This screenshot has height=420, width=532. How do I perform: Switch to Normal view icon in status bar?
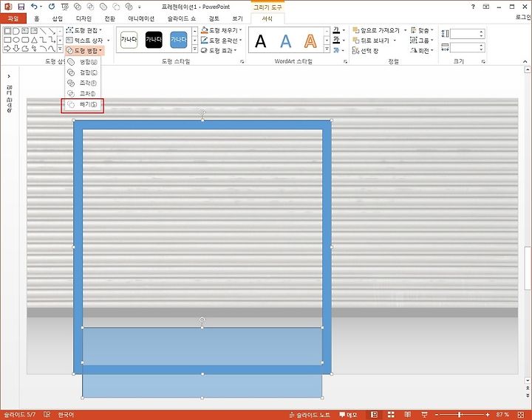374,415
